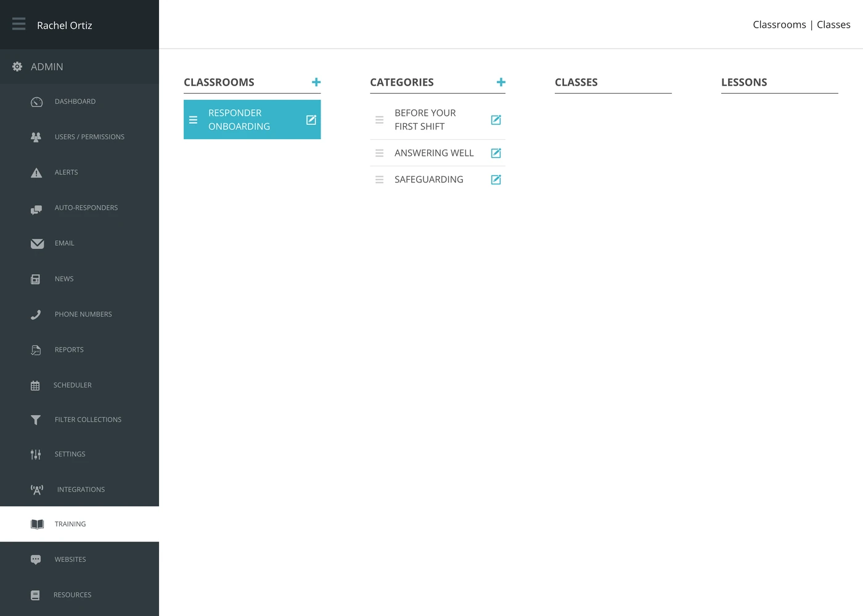Click the Phone Numbers handset icon
Image resolution: width=863 pixels, height=616 pixels.
pos(36,315)
